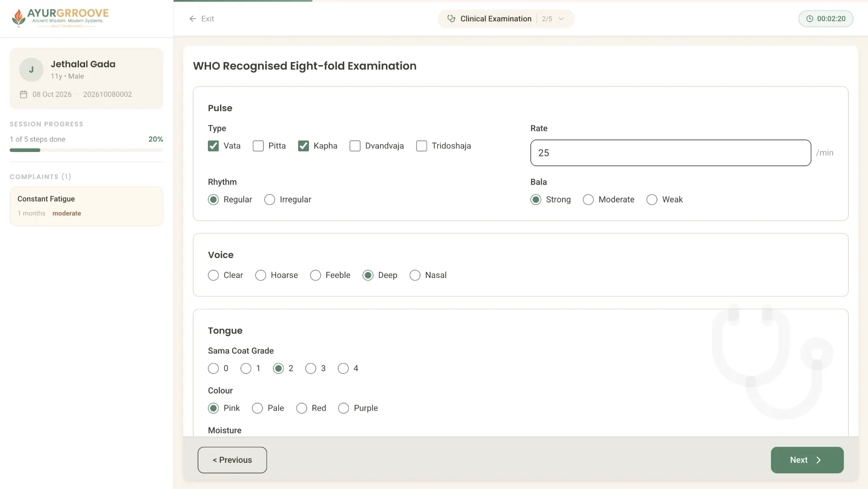Click the Exit link
The width and height of the screenshot is (868, 489).
[x=201, y=19]
